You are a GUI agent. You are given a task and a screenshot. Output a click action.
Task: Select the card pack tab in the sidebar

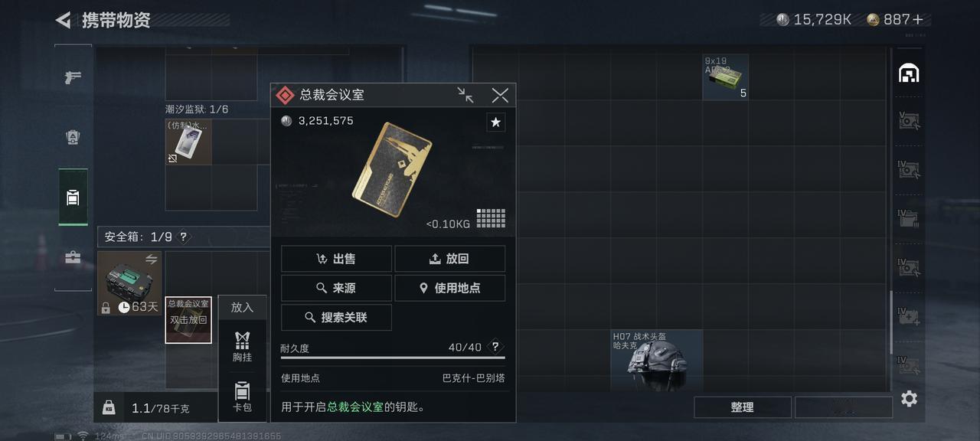(x=73, y=198)
